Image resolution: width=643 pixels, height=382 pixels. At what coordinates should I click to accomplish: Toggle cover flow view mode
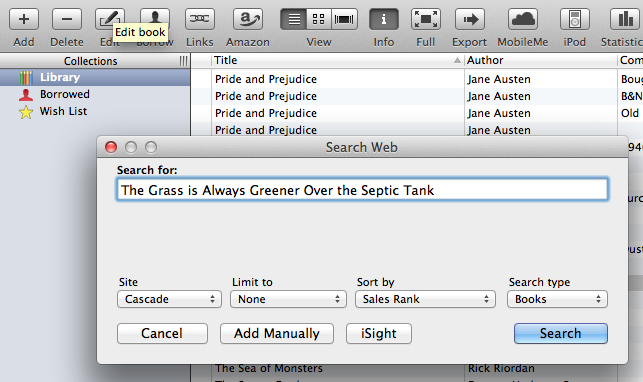[344, 19]
